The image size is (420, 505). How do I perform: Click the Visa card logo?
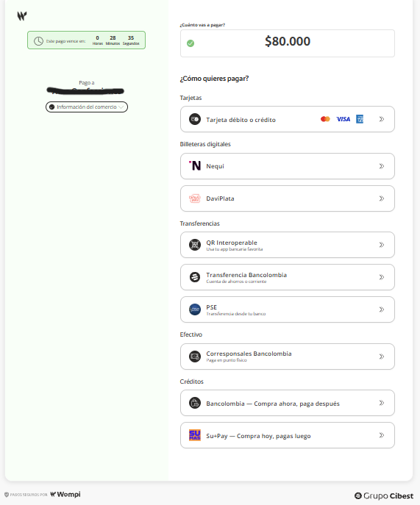coord(343,119)
